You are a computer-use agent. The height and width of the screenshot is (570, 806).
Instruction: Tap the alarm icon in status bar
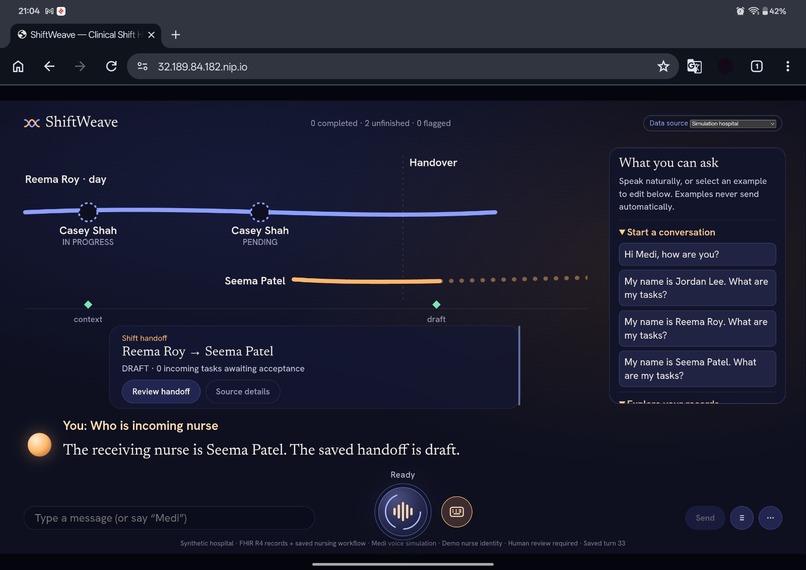click(740, 11)
